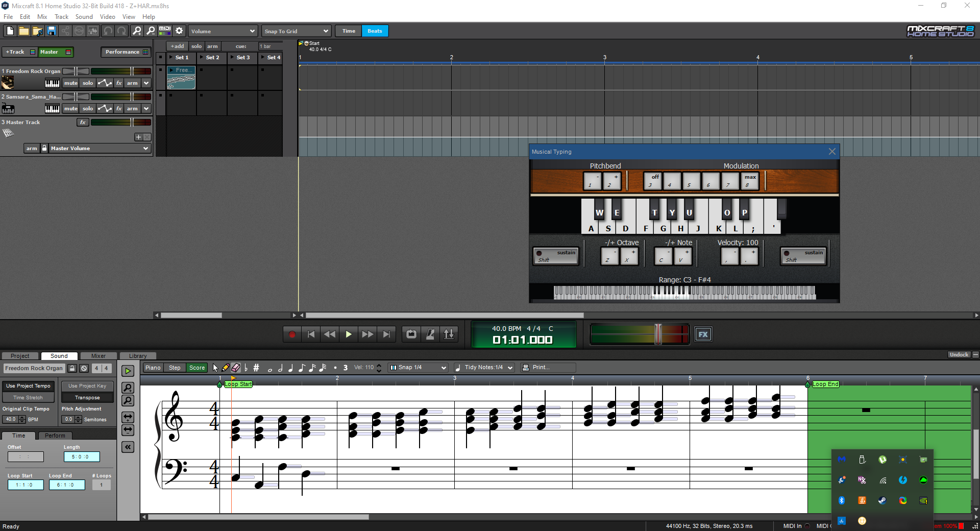Switch the timeline display to Time
This screenshot has width=980, height=531.
click(349, 31)
